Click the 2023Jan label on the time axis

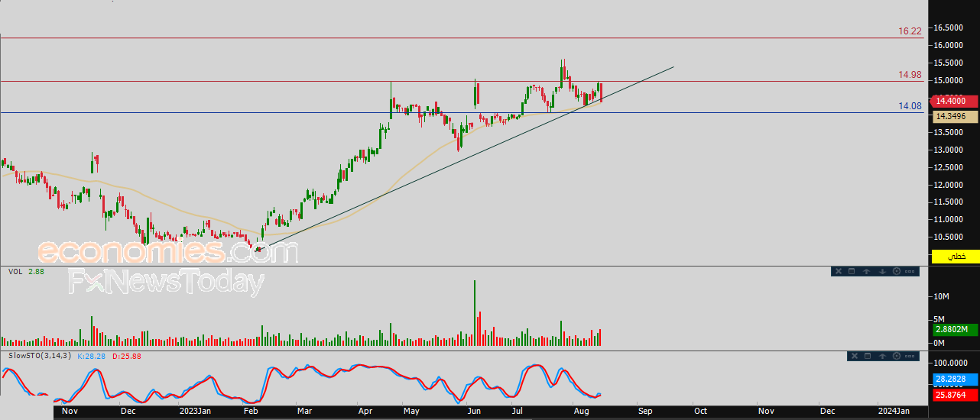click(194, 411)
